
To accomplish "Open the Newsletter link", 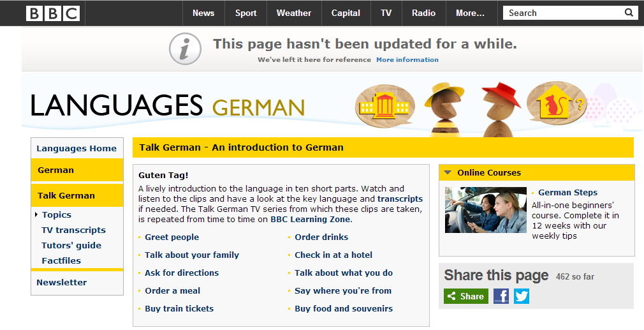I will point(62,282).
